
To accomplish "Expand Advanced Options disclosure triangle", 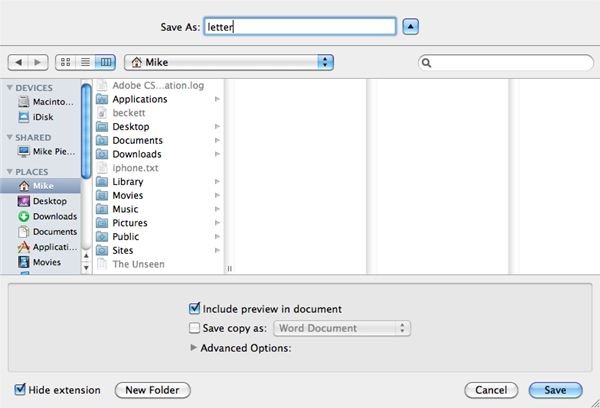I will 194,348.
